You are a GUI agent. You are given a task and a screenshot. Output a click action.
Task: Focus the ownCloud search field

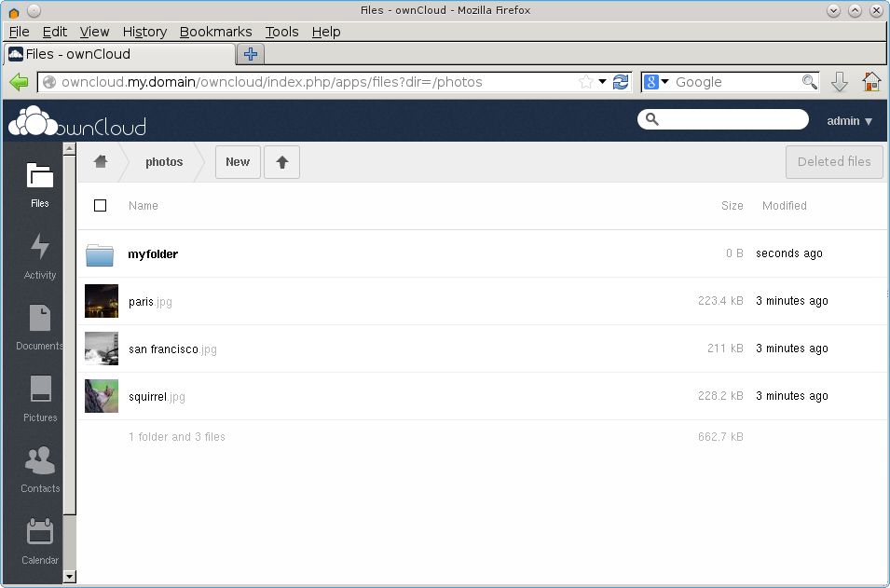click(x=722, y=119)
